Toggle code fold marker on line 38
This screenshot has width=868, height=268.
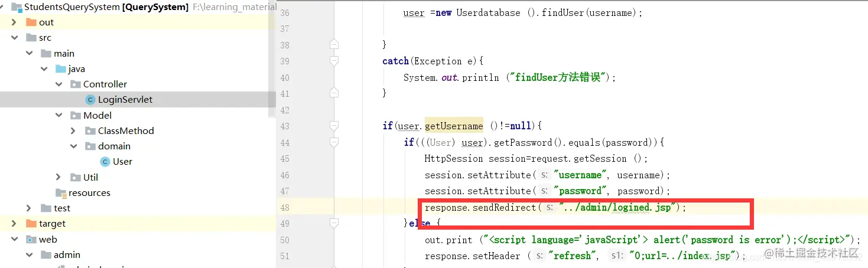coord(334,44)
